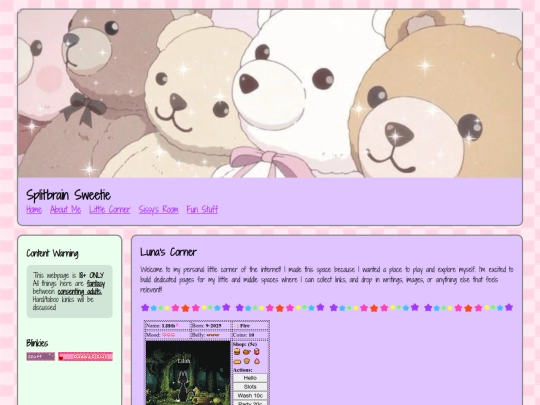Click the 'Content Warning' heading
540x405 pixels.
tap(52, 253)
